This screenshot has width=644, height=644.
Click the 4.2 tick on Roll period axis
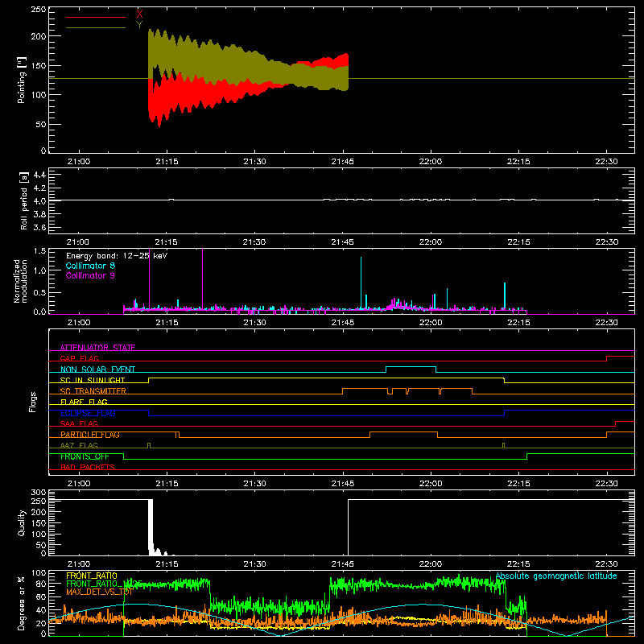point(39,188)
